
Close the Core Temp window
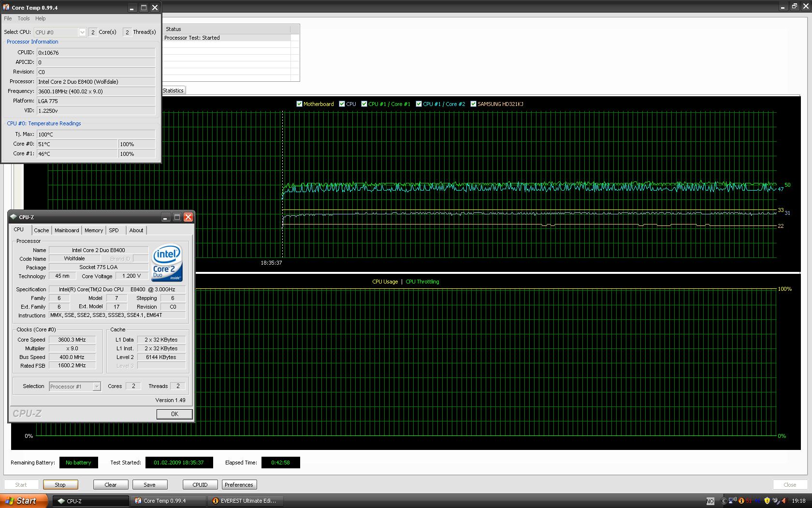[x=155, y=8]
